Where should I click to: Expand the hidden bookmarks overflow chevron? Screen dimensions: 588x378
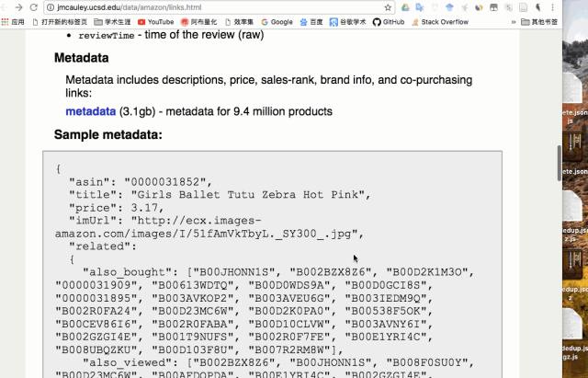(x=534, y=21)
